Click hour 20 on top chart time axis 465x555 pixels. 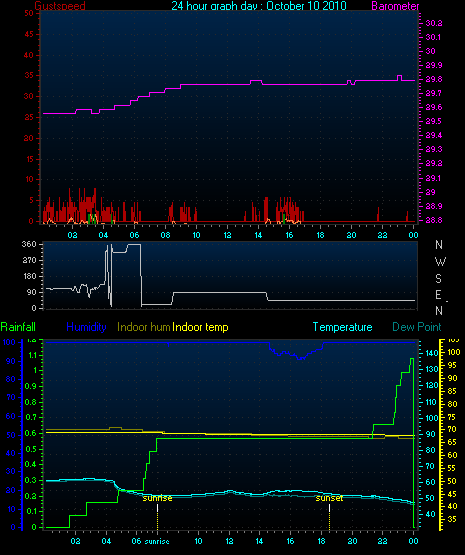[351, 235]
